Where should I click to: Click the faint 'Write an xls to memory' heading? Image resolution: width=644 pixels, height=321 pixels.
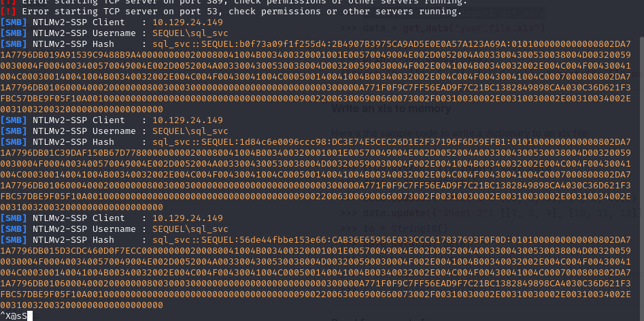(x=391, y=109)
